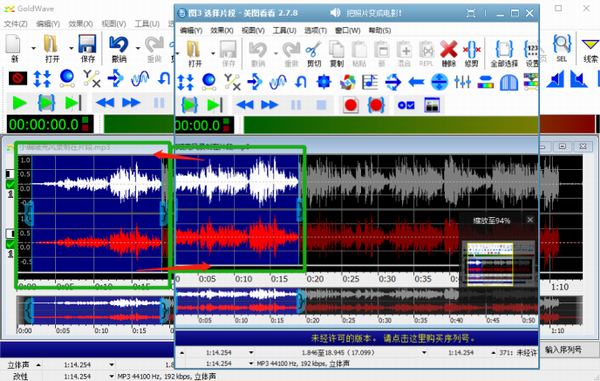
Task: Fast forward button in front window
Action: (269, 105)
